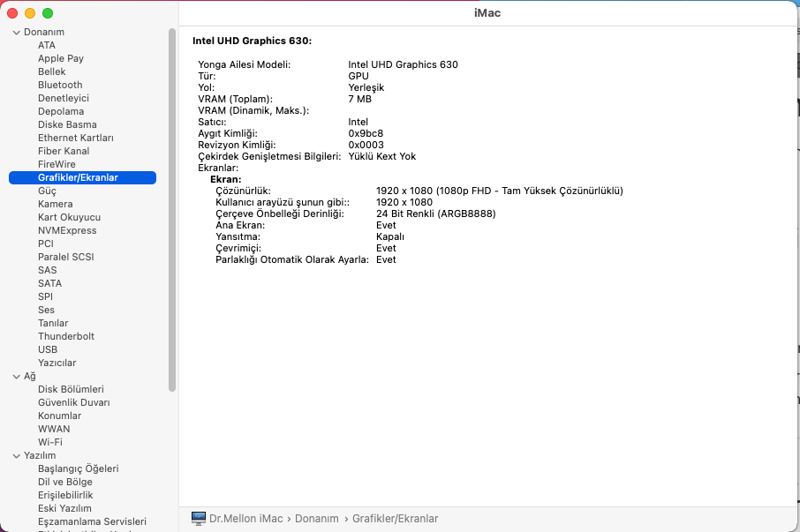Screen dimensions: 800x532
Task: Select Grafikler/Ekranlar in the sidebar
Action: click(x=78, y=178)
